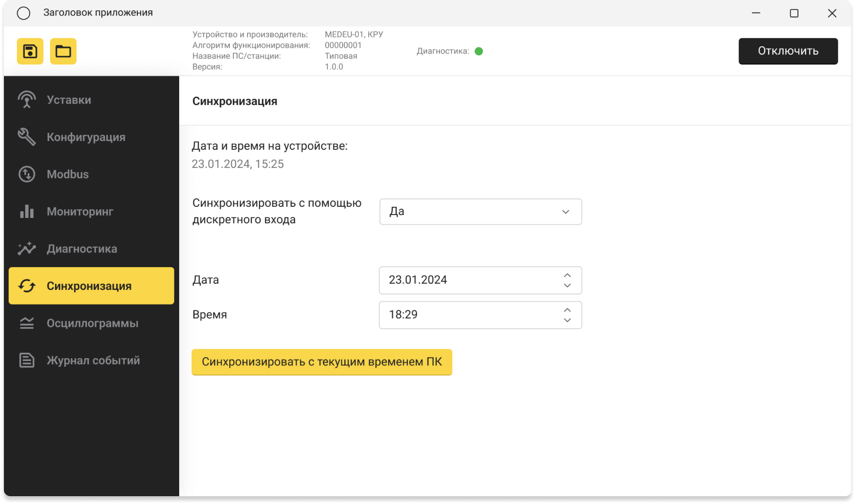Go to the Журнал событий menu item
The height and width of the screenshot is (504, 855).
point(93,360)
